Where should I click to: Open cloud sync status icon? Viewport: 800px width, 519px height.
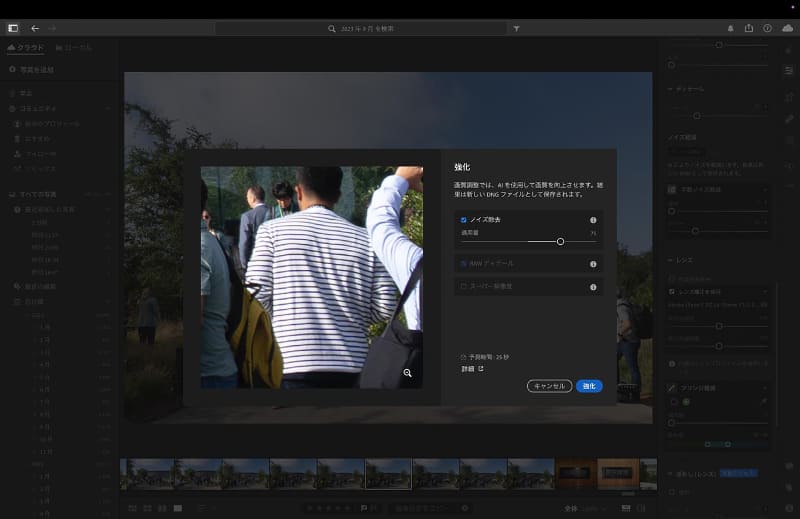point(788,28)
